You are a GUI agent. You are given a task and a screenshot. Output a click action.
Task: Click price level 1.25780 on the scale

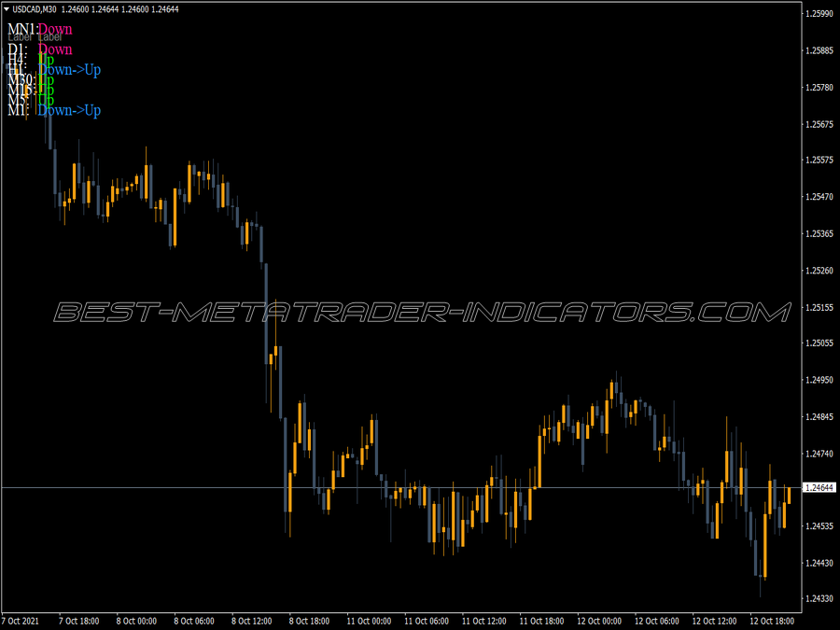[819, 88]
